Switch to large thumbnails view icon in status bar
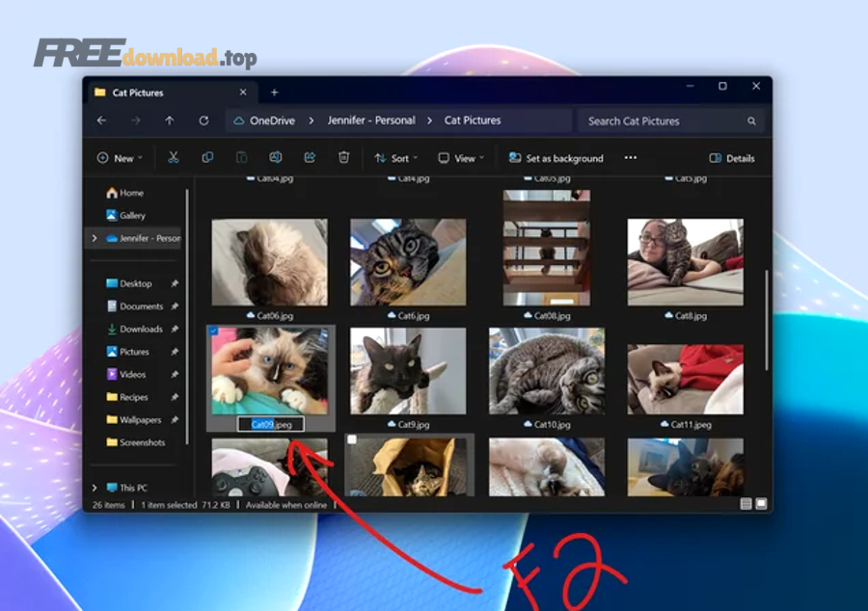This screenshot has width=868, height=611. click(x=761, y=504)
